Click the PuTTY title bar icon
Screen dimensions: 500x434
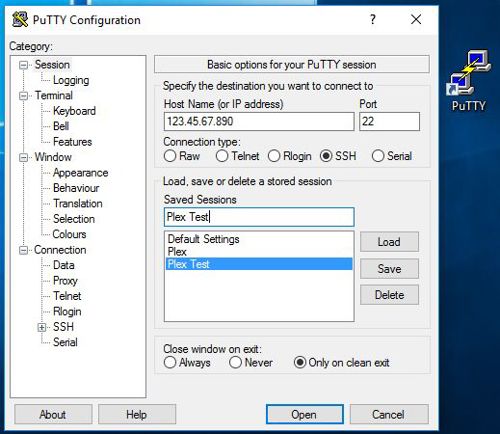tap(20, 20)
